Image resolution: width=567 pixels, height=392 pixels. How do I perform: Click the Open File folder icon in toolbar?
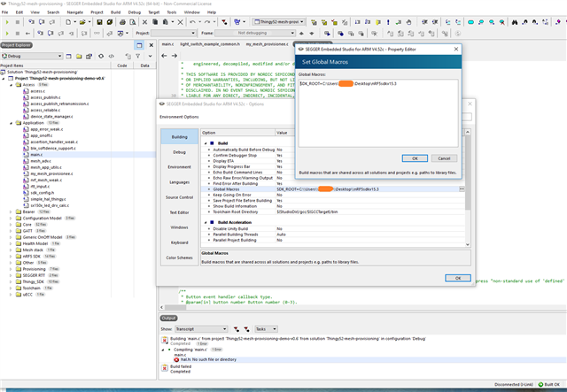tap(82, 22)
